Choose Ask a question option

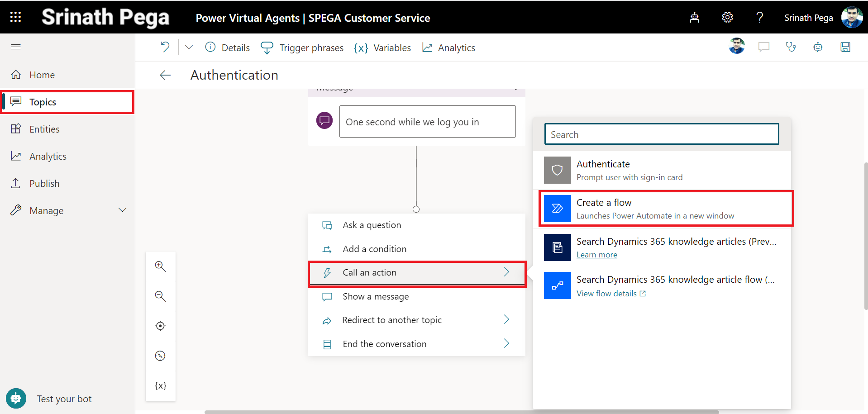click(x=372, y=225)
